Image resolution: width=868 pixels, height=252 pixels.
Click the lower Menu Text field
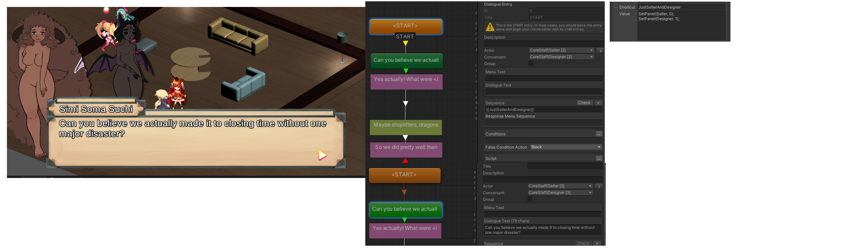coord(542,214)
